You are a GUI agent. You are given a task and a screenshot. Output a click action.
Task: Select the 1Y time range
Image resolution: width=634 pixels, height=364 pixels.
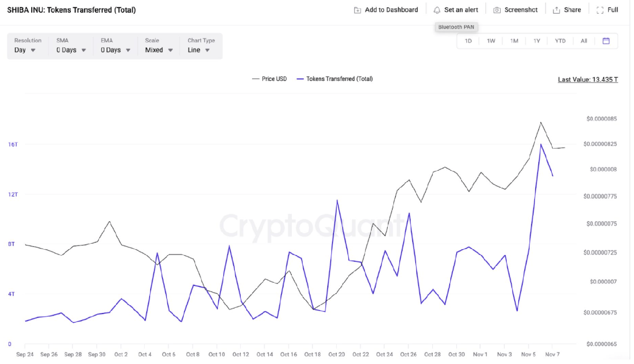tap(537, 41)
